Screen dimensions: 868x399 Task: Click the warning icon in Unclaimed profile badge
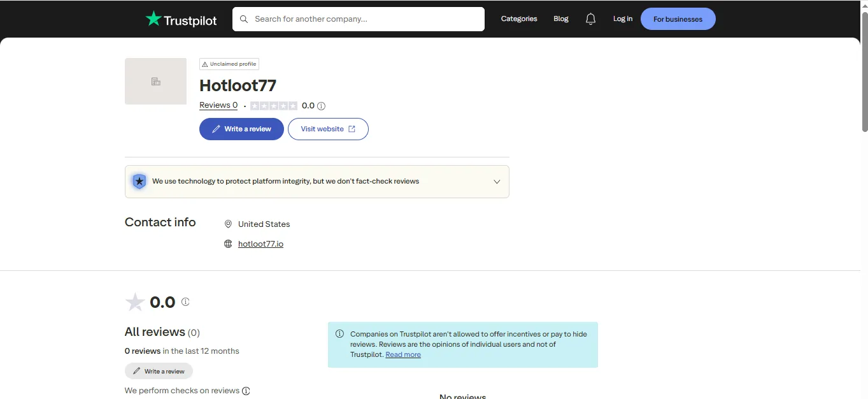(205, 64)
